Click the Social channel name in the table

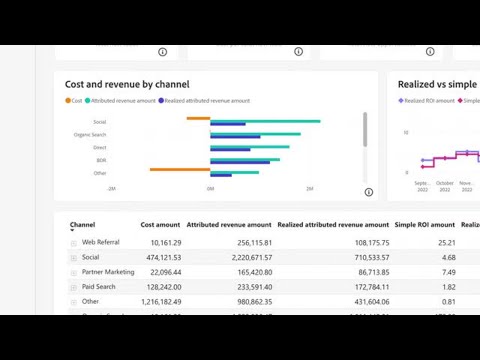coord(90,257)
